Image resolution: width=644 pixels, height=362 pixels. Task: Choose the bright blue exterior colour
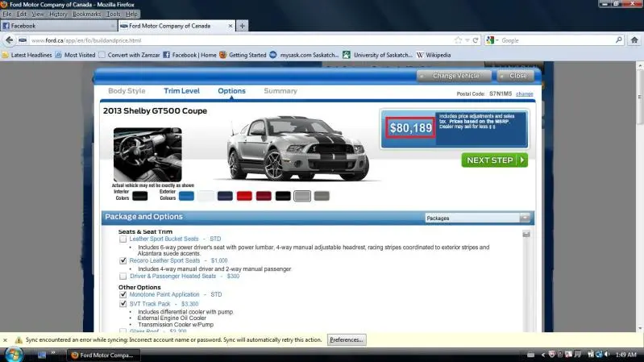(x=186, y=196)
